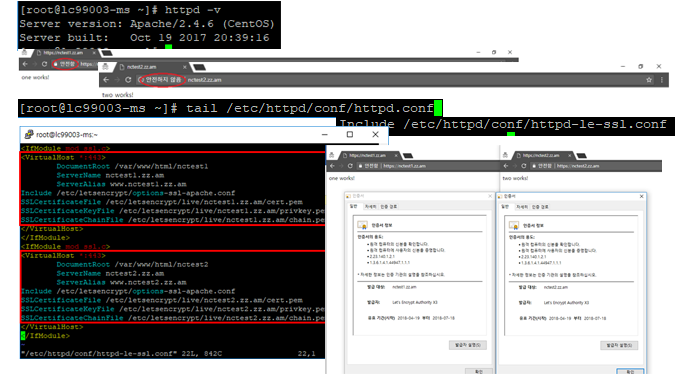The height and width of the screenshot is (377, 700).
Task: Click 'ServerAlias www.nctest1.zz.am' line
Action: (121, 184)
